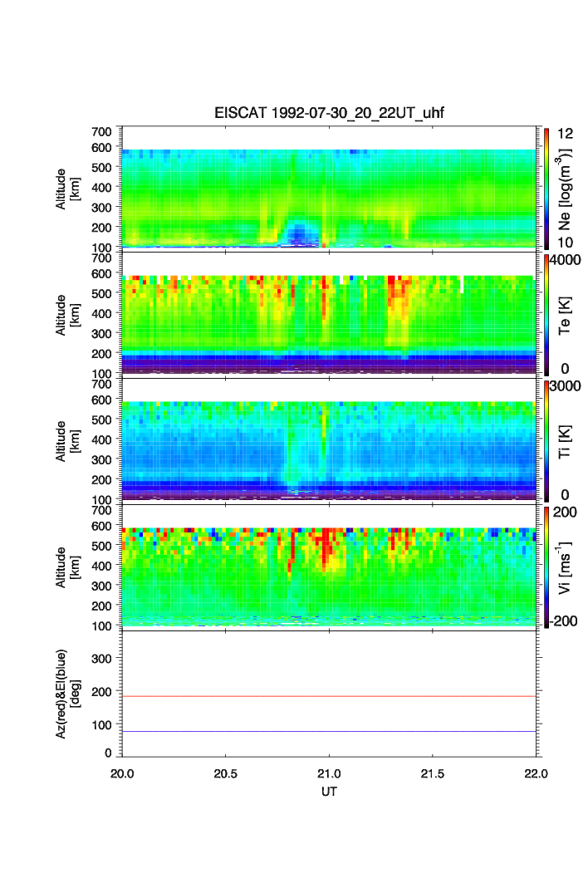
Task: Click the red azimuth line in bottom panel
Action: (x=329, y=697)
